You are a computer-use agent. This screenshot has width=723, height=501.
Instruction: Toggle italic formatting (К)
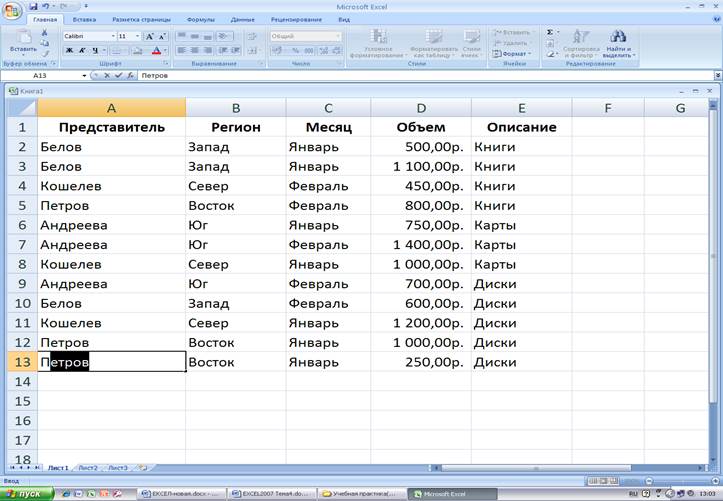[83, 50]
